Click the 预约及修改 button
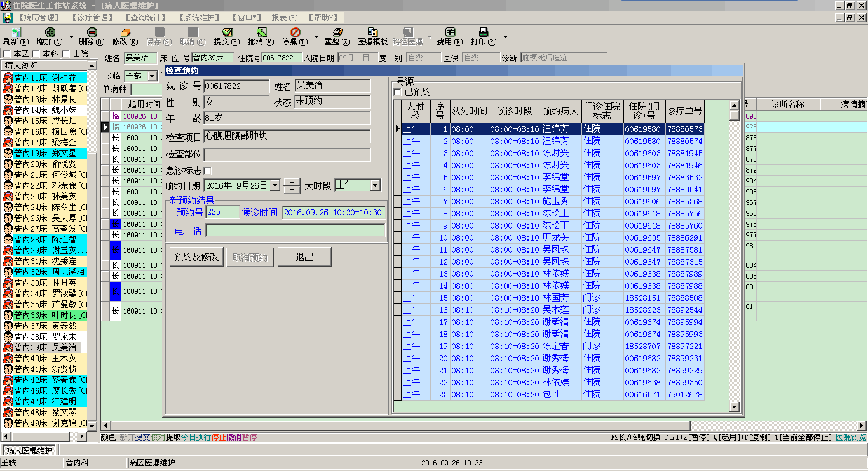The image size is (868, 471). tap(196, 257)
